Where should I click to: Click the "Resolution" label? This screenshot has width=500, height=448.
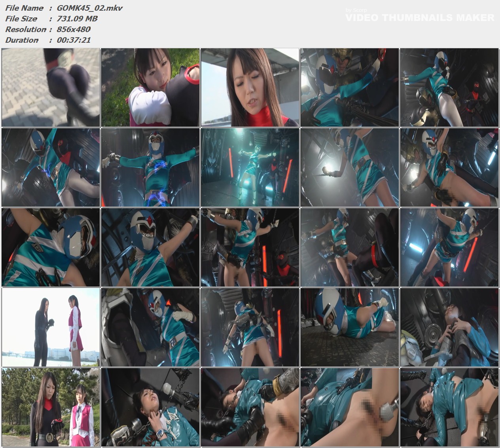tap(26, 29)
